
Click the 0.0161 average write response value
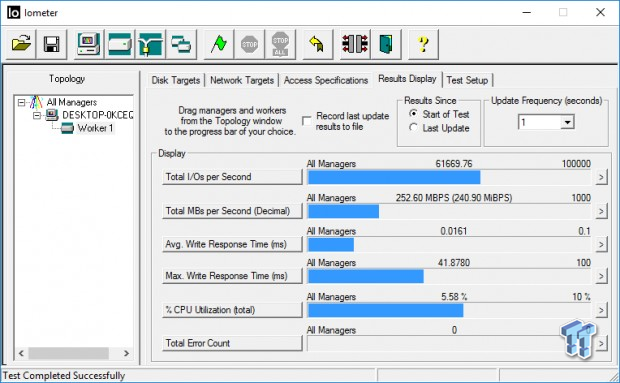tap(454, 231)
